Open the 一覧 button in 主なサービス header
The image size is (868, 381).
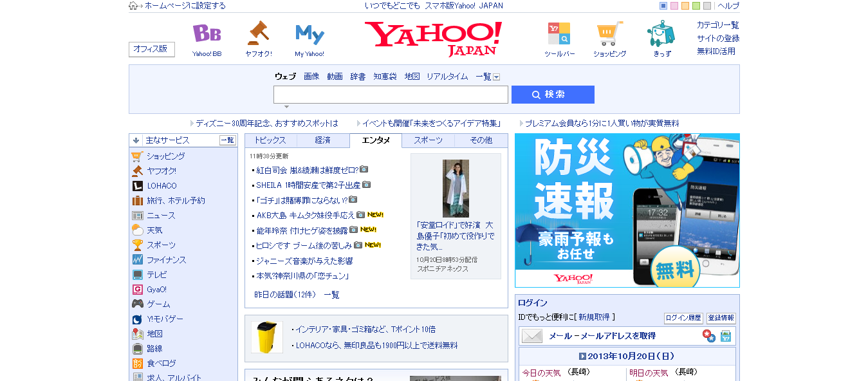[x=228, y=140]
